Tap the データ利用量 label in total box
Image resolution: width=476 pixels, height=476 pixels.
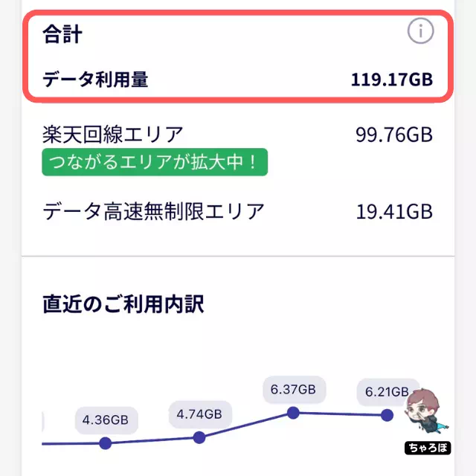pyautogui.click(x=95, y=80)
